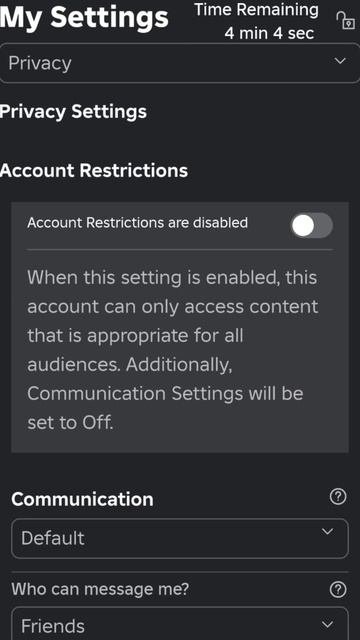The image size is (360, 640).
Task: Select the Privacy Settings heading
Action: 73,112
